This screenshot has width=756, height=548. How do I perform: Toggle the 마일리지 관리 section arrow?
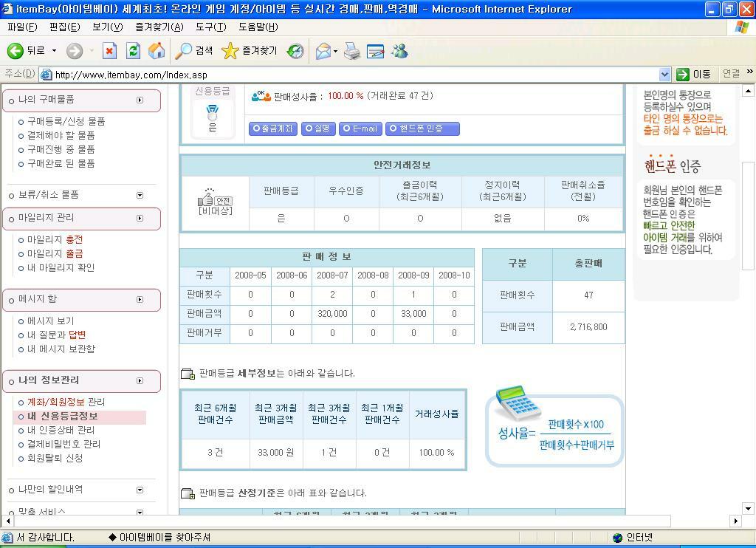click(140, 219)
